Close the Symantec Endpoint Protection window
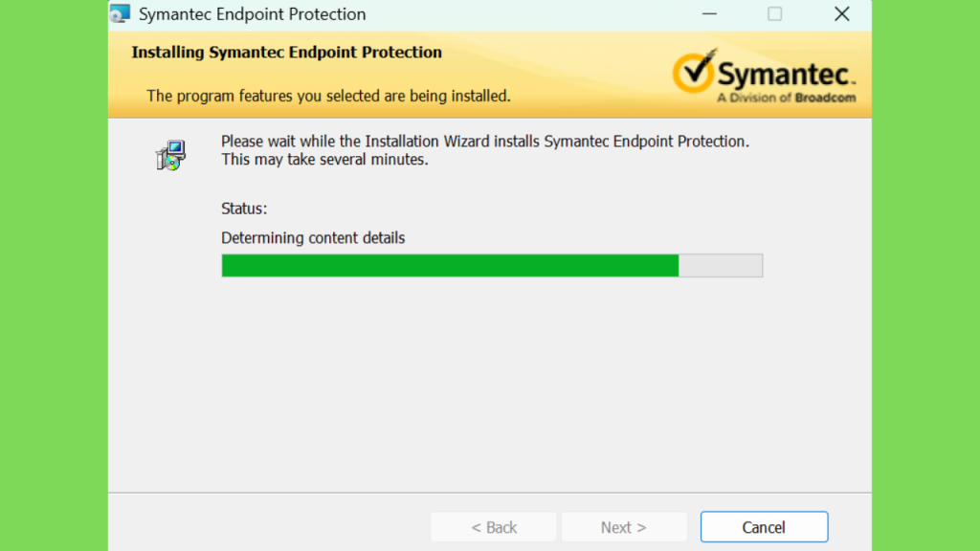The image size is (980, 551). (x=842, y=13)
